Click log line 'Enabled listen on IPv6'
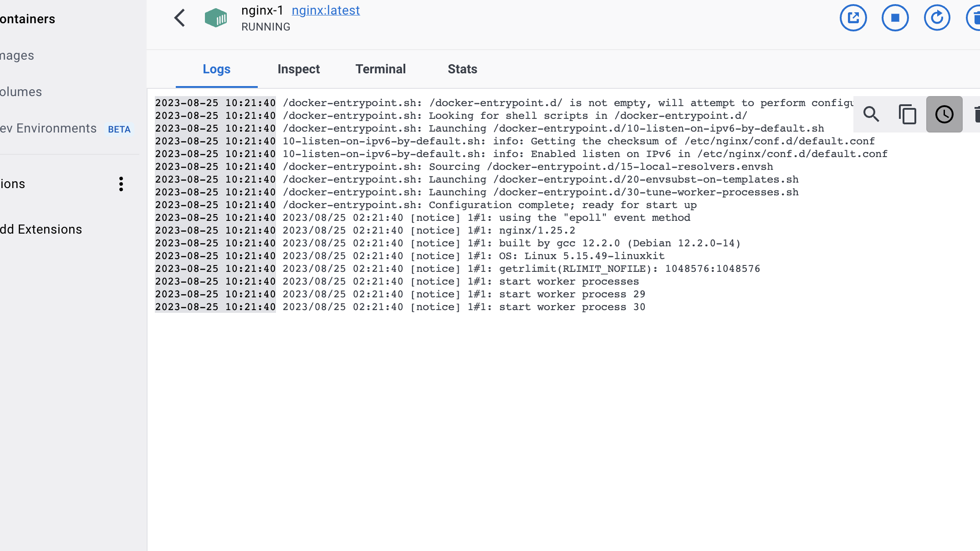 [521, 154]
